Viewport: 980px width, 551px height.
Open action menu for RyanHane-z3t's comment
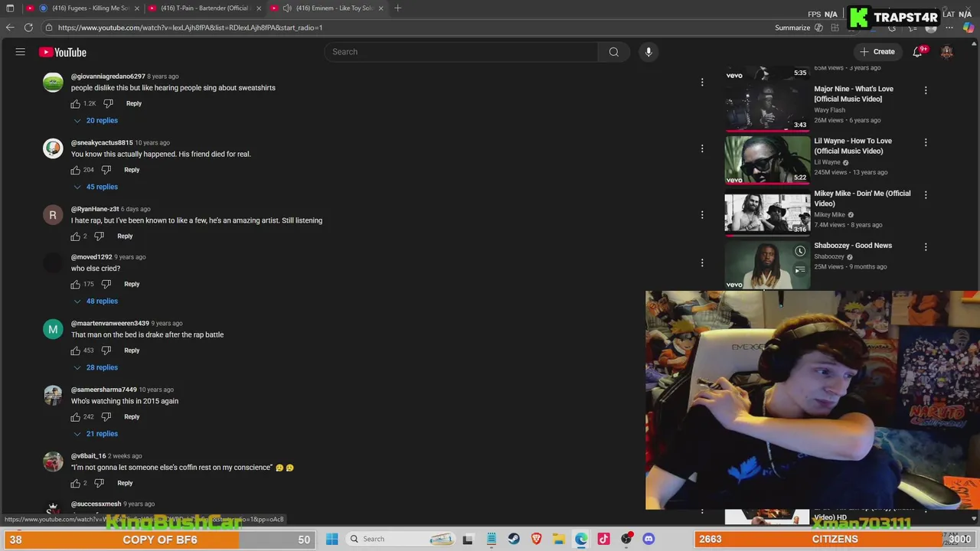tap(702, 214)
